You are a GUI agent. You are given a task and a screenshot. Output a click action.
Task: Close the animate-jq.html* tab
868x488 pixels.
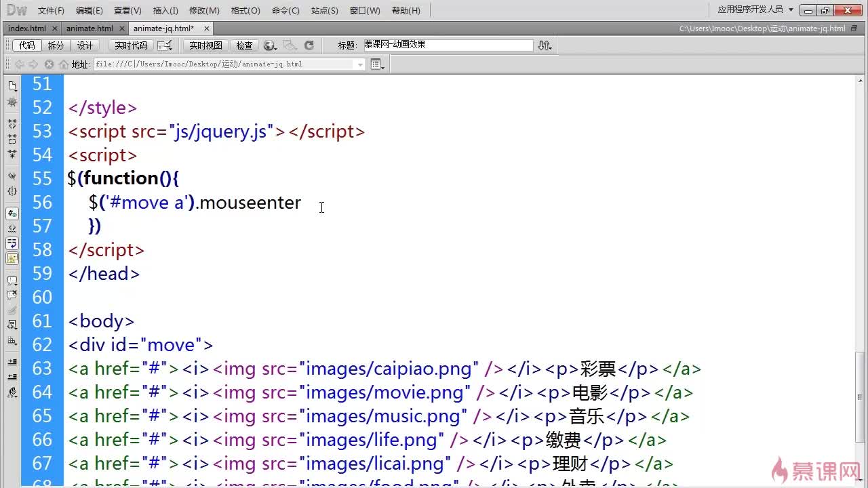tap(206, 28)
